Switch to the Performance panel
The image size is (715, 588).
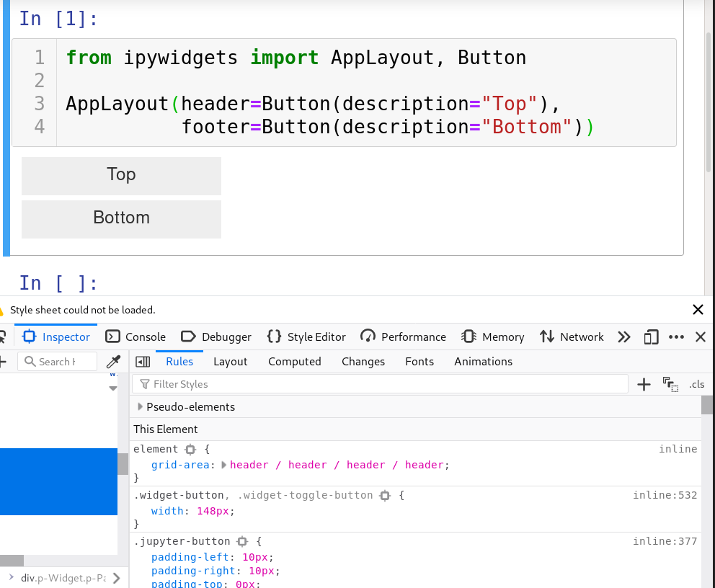(x=403, y=337)
